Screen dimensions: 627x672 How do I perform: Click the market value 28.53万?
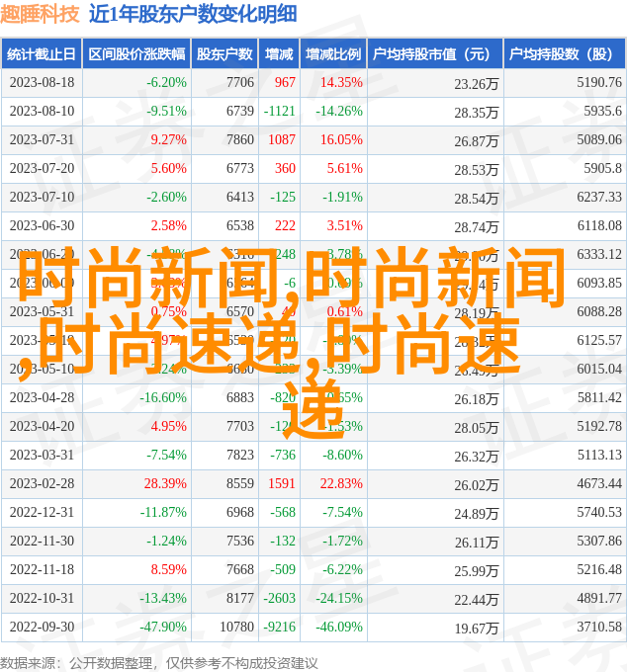coord(477,171)
